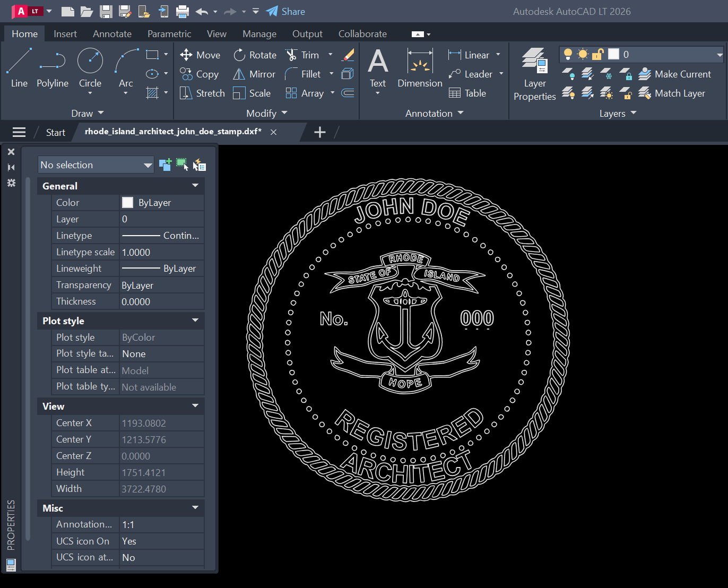Click the Layer Off tool icon
728x588 pixels.
568,74
